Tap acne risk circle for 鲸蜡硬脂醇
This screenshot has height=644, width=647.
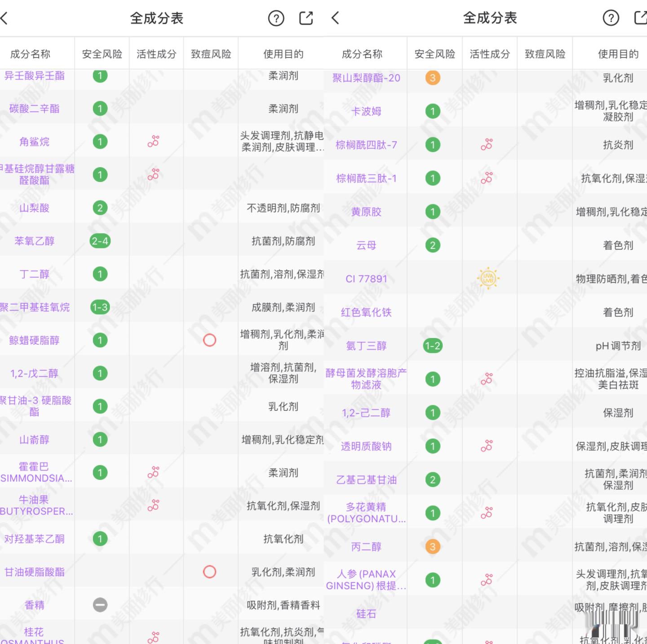(x=209, y=340)
